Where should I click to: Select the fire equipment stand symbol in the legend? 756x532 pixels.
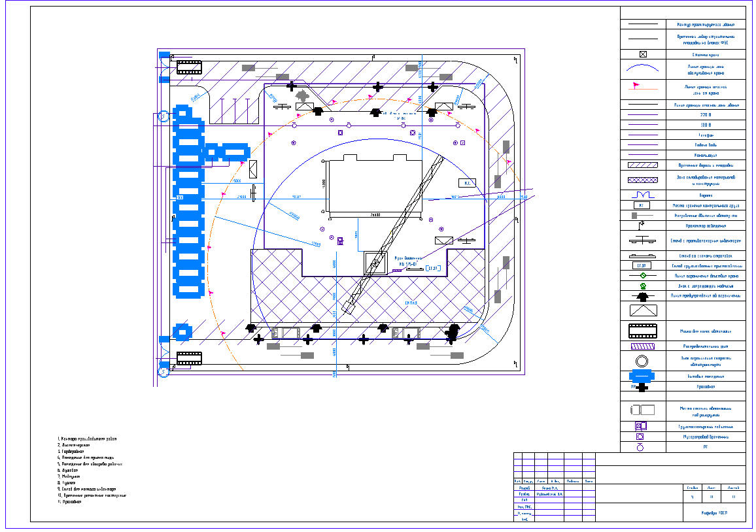pos(642,239)
